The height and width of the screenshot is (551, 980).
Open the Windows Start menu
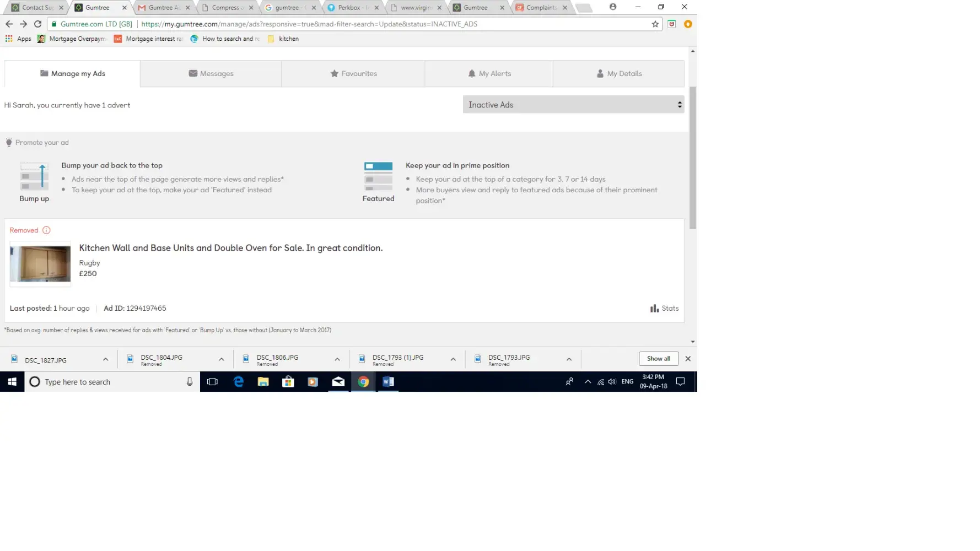[x=12, y=382]
